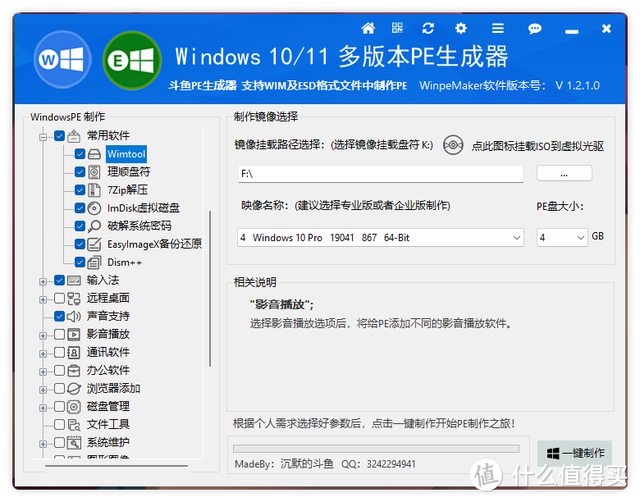The image size is (640, 502).
Task: Click the 一键制作 build button
Action: (x=575, y=453)
